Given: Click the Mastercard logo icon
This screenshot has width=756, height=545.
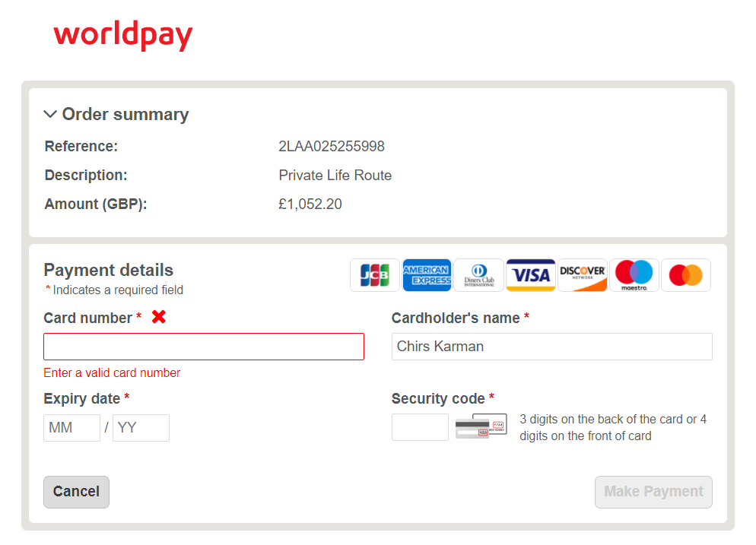Looking at the screenshot, I should 685,275.
